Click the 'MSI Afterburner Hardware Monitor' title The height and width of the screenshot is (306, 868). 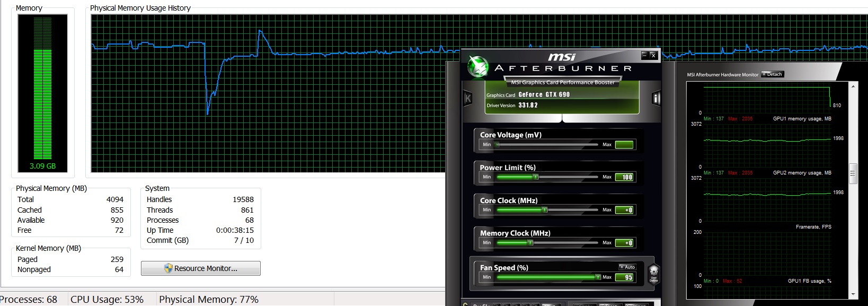[723, 75]
